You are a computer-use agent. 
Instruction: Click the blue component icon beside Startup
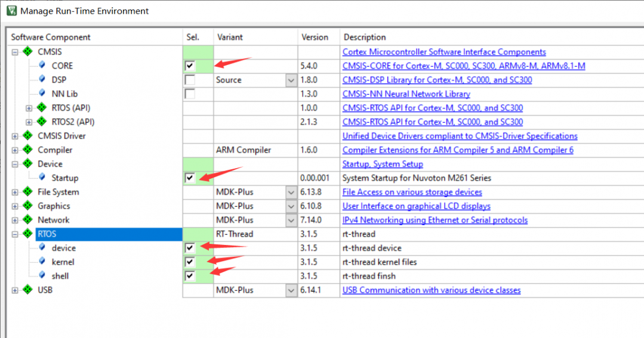coord(42,177)
